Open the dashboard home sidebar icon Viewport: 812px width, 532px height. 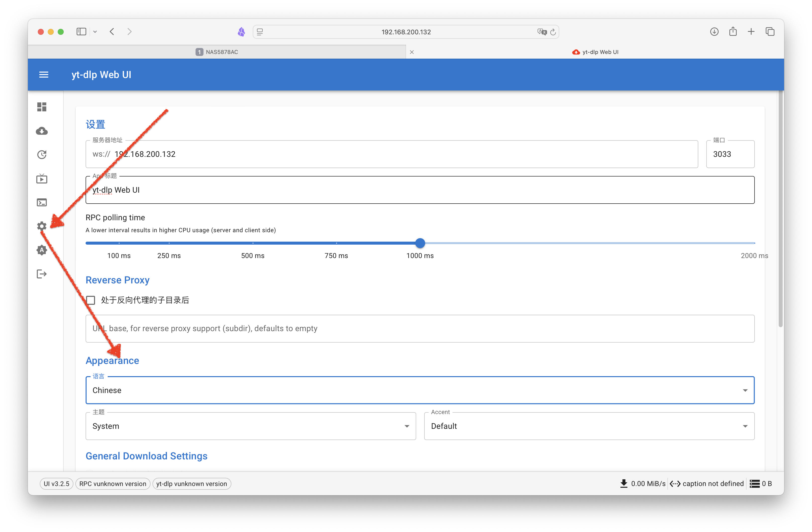click(x=42, y=107)
